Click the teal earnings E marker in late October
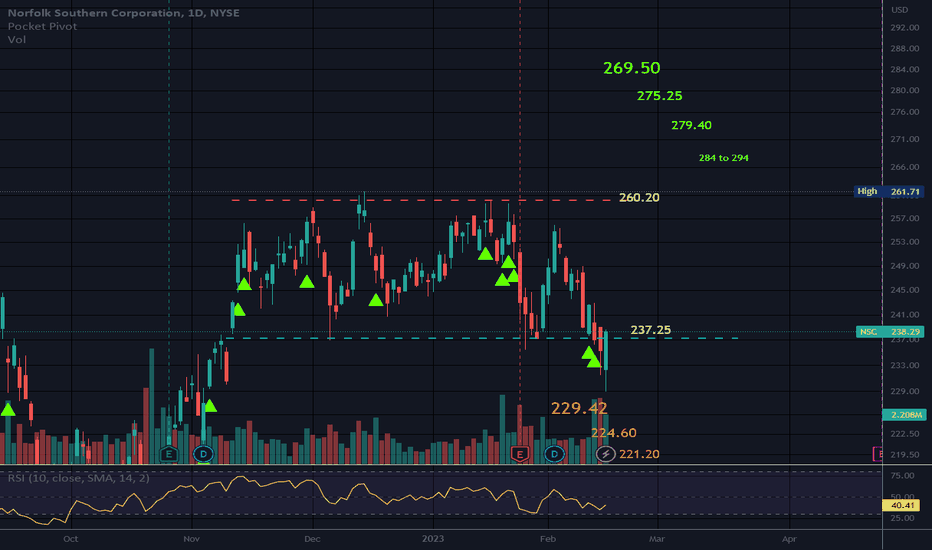The width and height of the screenshot is (932, 550). 169,455
